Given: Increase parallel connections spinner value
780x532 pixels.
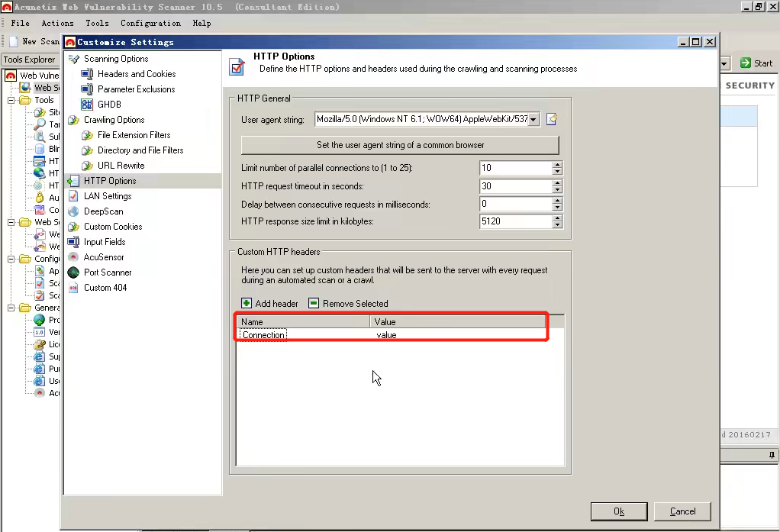Looking at the screenshot, I should (x=557, y=165).
